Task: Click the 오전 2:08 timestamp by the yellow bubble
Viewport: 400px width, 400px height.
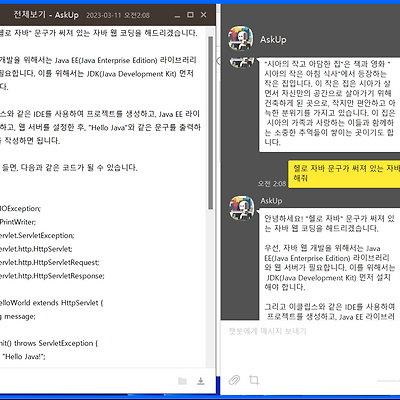Action: click(x=272, y=183)
